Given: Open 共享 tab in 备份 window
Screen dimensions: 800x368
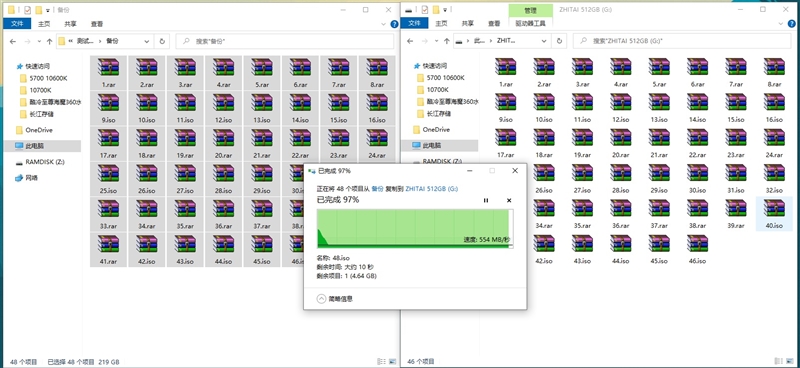Looking at the screenshot, I should click(70, 23).
